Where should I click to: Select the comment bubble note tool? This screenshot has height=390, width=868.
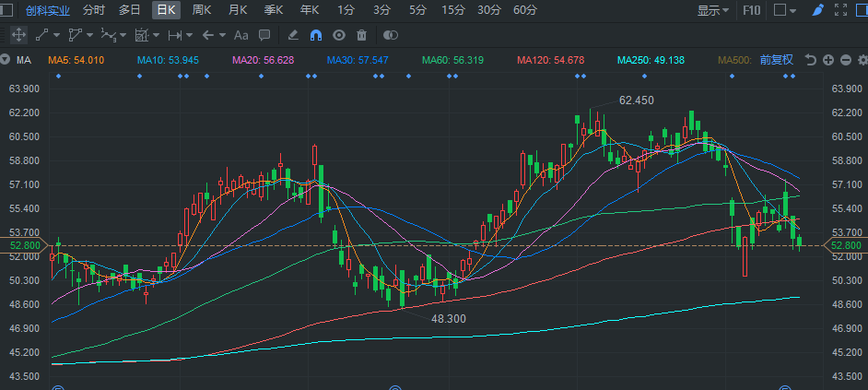tap(264, 35)
